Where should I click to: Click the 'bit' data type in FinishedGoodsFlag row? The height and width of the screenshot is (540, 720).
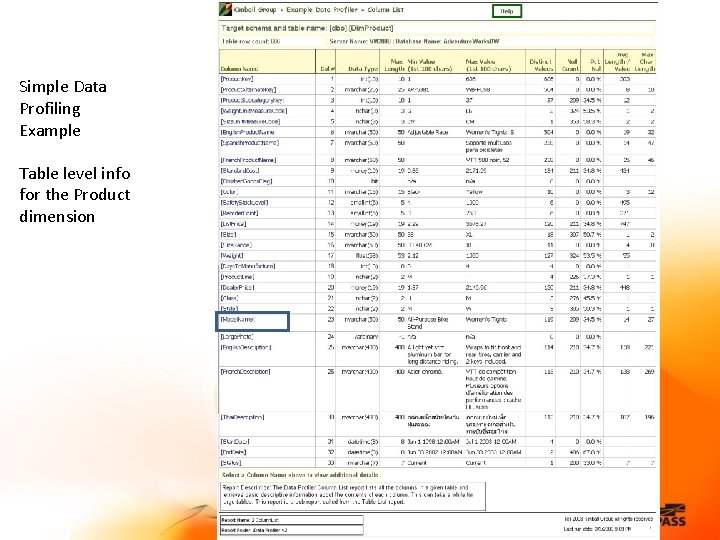(x=375, y=181)
